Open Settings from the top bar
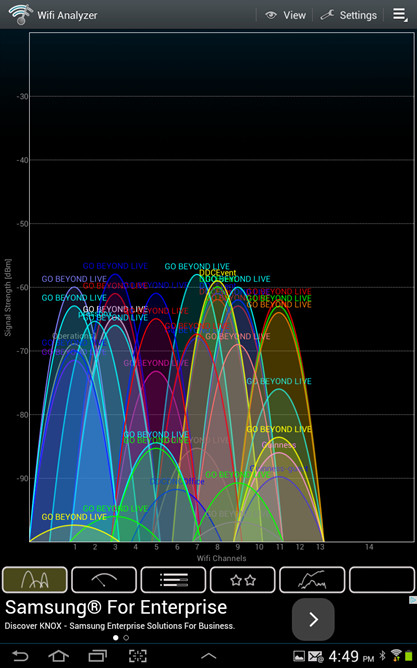 point(348,15)
